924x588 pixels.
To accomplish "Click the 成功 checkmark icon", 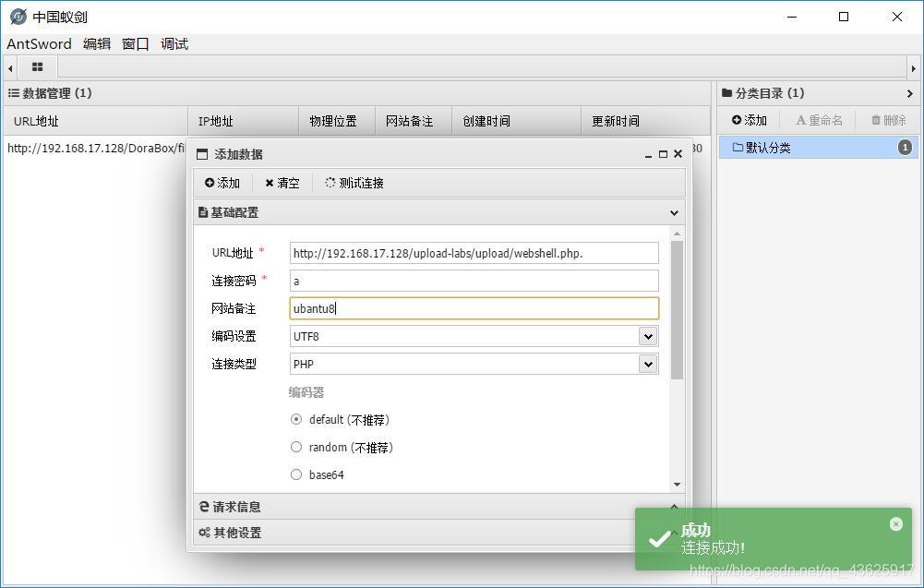I will pos(659,538).
